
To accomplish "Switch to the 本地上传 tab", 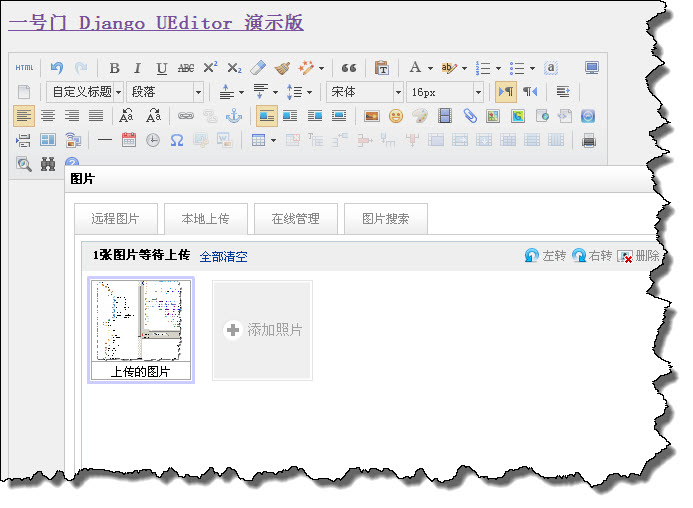I will tap(206, 218).
